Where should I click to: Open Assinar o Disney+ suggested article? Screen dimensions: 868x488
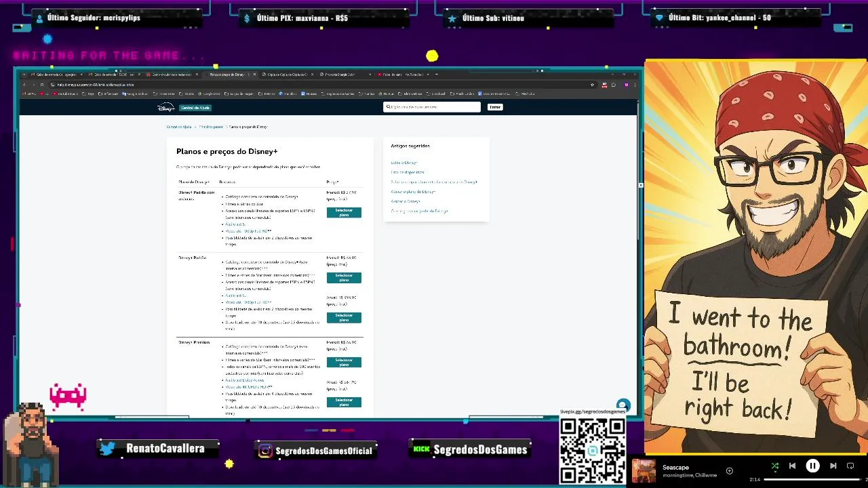click(x=406, y=201)
